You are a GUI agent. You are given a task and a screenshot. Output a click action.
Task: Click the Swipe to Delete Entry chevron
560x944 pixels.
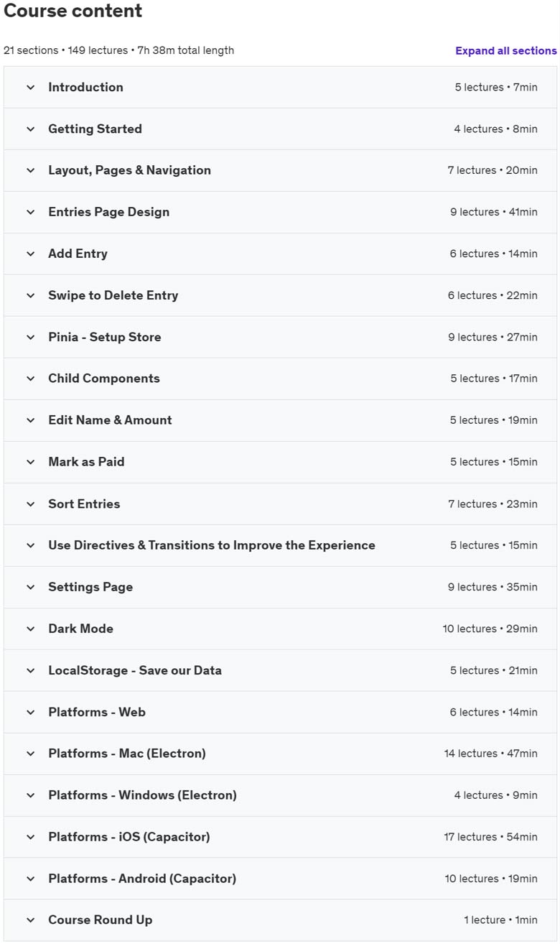[30, 296]
